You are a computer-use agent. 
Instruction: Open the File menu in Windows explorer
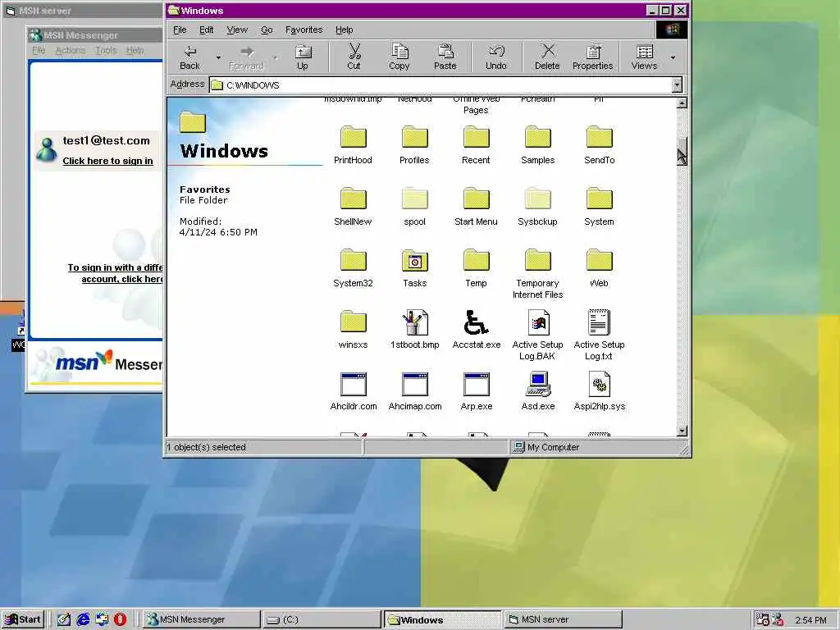[x=180, y=30]
